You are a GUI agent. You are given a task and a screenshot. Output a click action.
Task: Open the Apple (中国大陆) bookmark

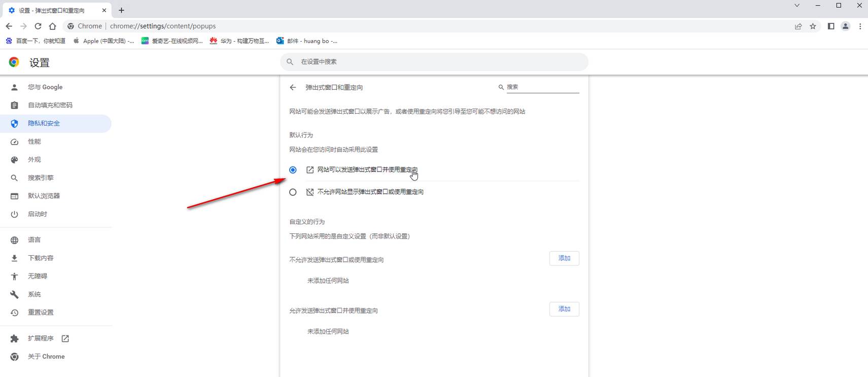tap(104, 41)
